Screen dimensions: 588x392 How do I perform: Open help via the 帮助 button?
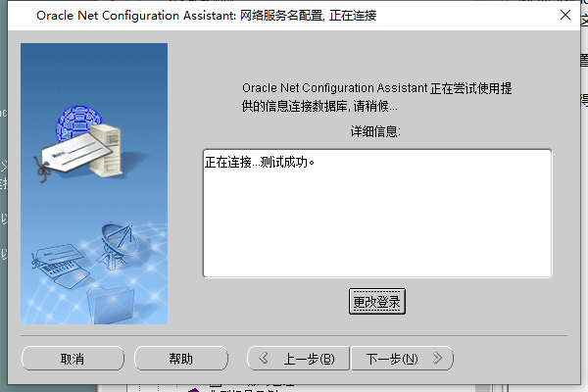point(181,359)
